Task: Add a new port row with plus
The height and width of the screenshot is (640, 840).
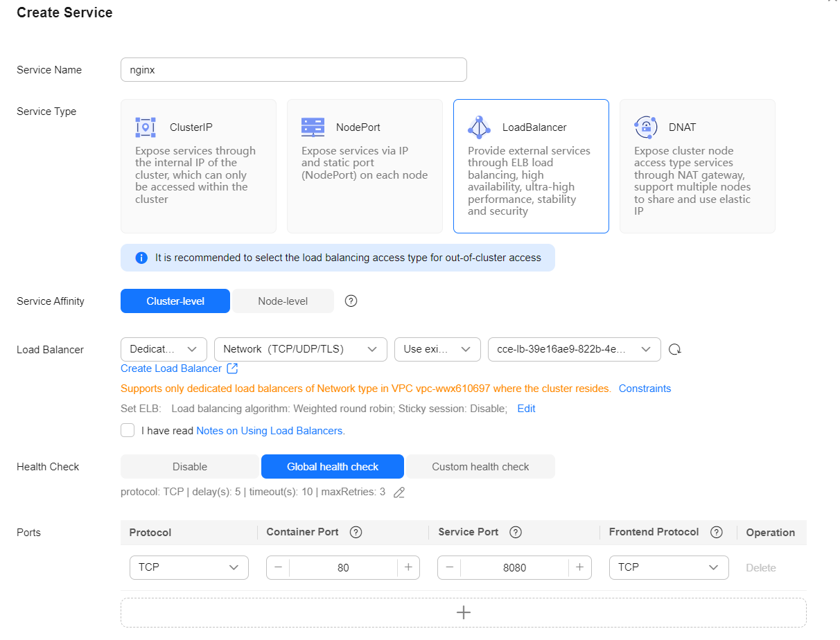Action: point(464,612)
